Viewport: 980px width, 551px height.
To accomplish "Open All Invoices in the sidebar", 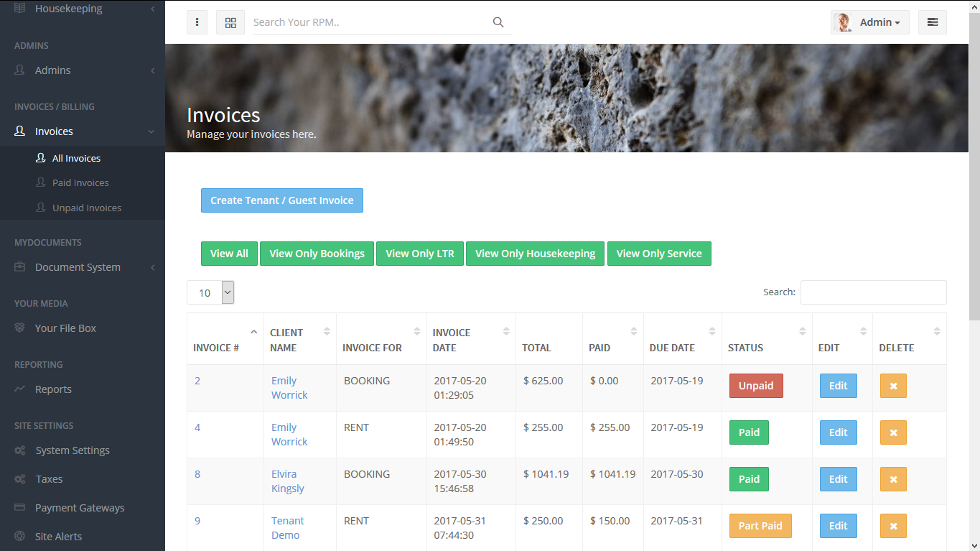I will tap(76, 158).
